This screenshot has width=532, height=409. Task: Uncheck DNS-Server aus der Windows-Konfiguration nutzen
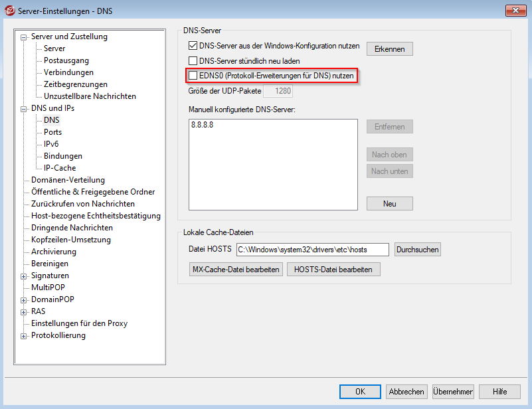pos(193,46)
